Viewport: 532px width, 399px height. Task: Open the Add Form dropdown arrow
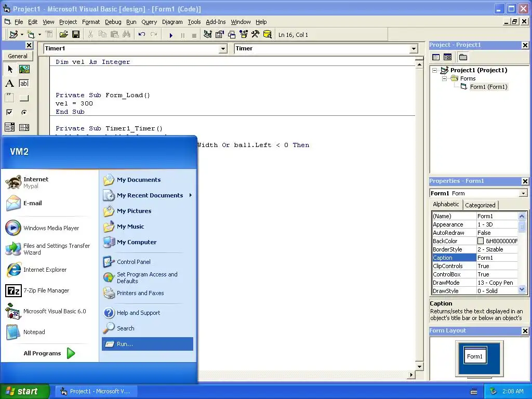tap(39, 35)
